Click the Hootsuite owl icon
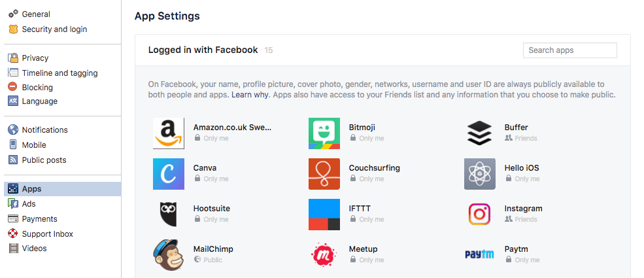Viewport: 644px width, 278px height. [x=169, y=214]
